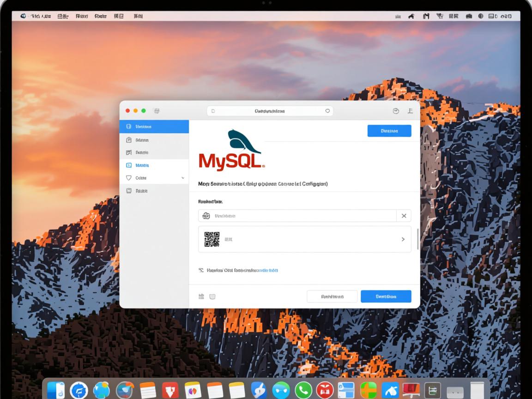Expand the sidebar item with the chevron arrow

click(182, 177)
